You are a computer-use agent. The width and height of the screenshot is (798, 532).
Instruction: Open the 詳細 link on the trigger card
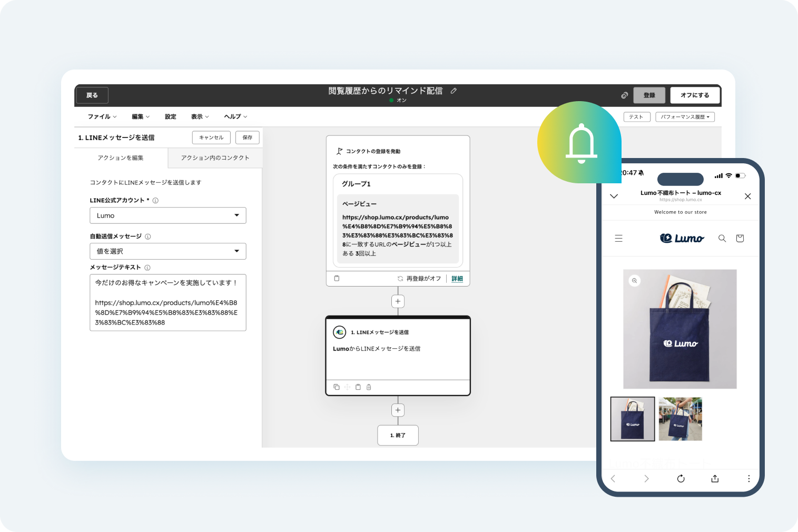[x=456, y=278]
